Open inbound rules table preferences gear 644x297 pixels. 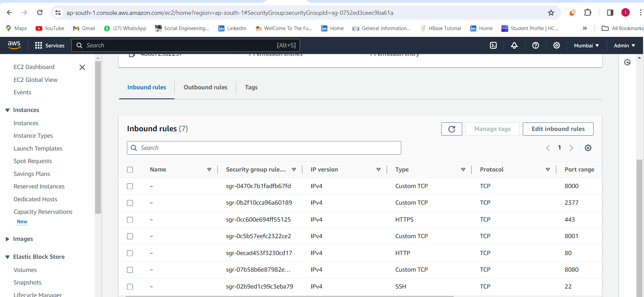(x=588, y=148)
